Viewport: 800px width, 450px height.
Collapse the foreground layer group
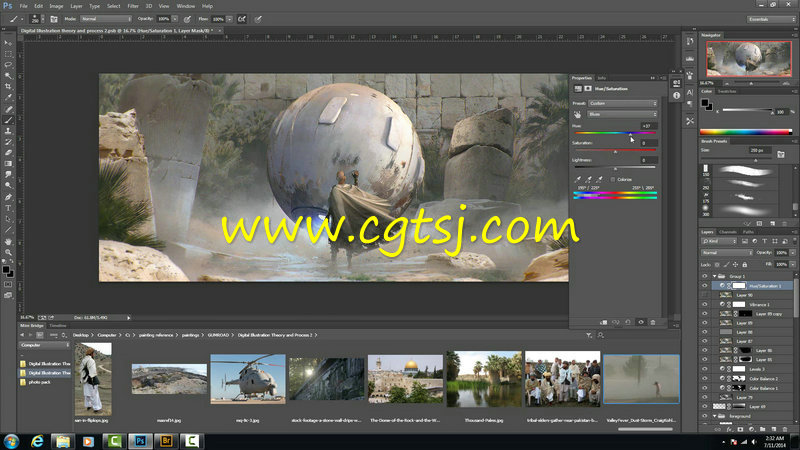tap(714, 416)
